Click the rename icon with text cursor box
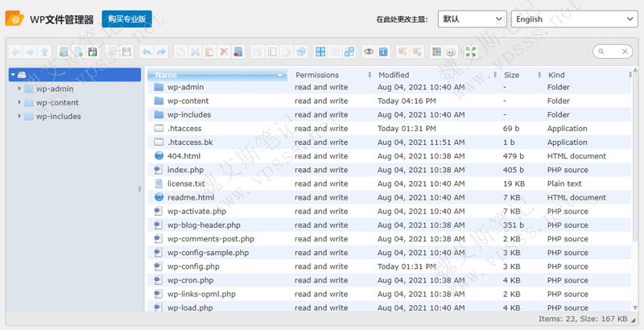 click(x=272, y=52)
